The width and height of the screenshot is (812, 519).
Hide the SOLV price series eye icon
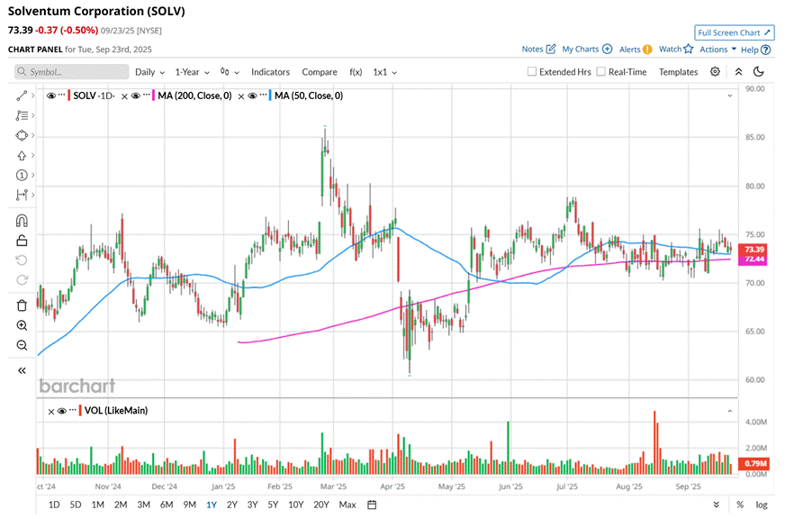click(51, 96)
